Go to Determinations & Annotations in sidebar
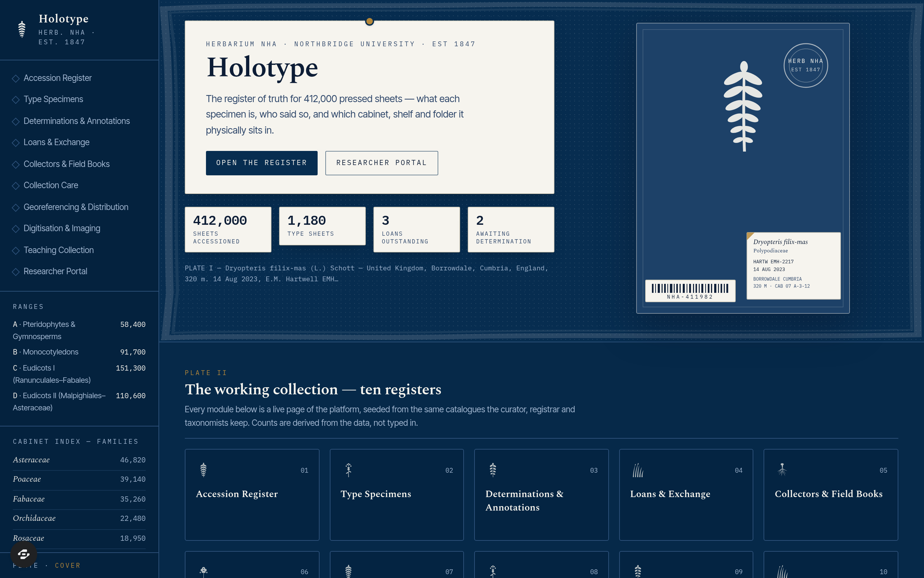Screen dimensions: 924x578 coord(76,121)
